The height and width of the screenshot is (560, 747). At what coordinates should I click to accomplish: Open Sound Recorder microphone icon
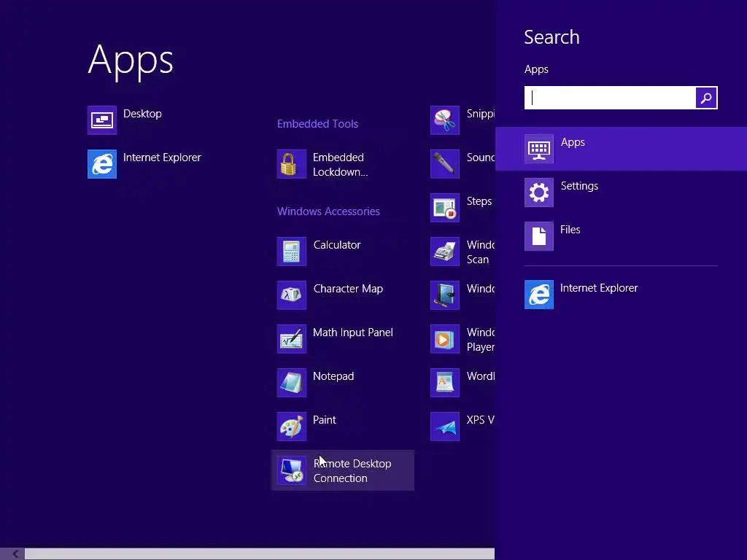tap(445, 164)
